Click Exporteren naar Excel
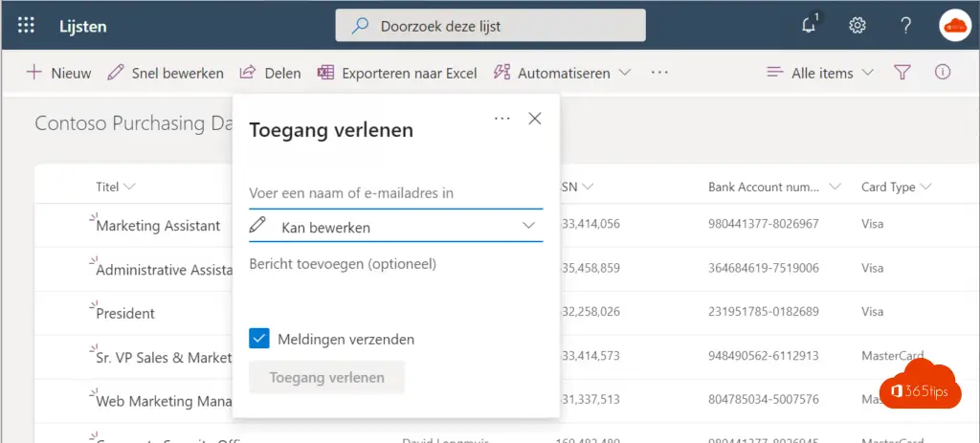Screen dimensions: 980x443 point(397,73)
